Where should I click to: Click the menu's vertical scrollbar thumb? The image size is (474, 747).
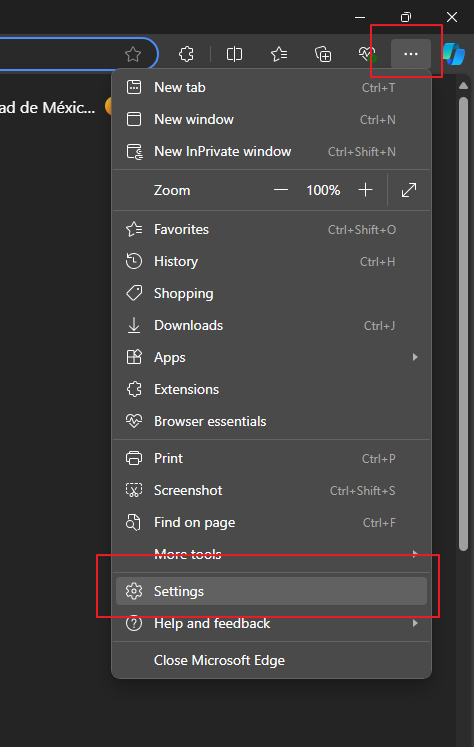[x=464, y=324]
